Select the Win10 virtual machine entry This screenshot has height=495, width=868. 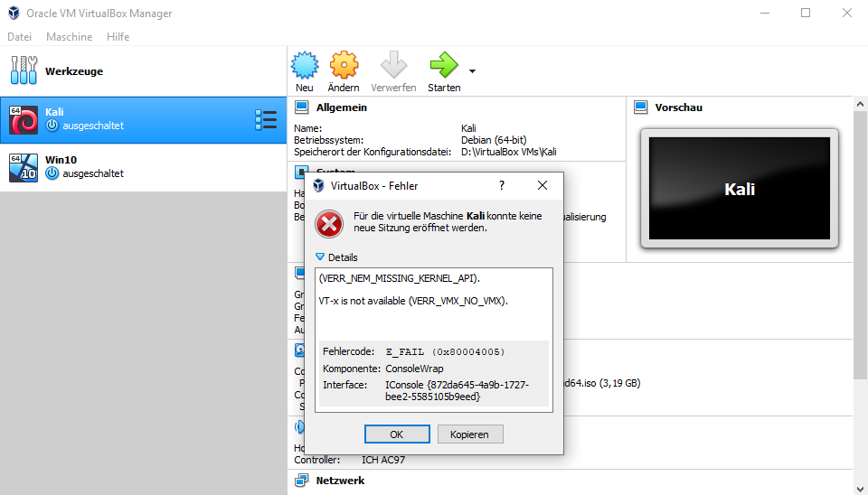pos(144,168)
